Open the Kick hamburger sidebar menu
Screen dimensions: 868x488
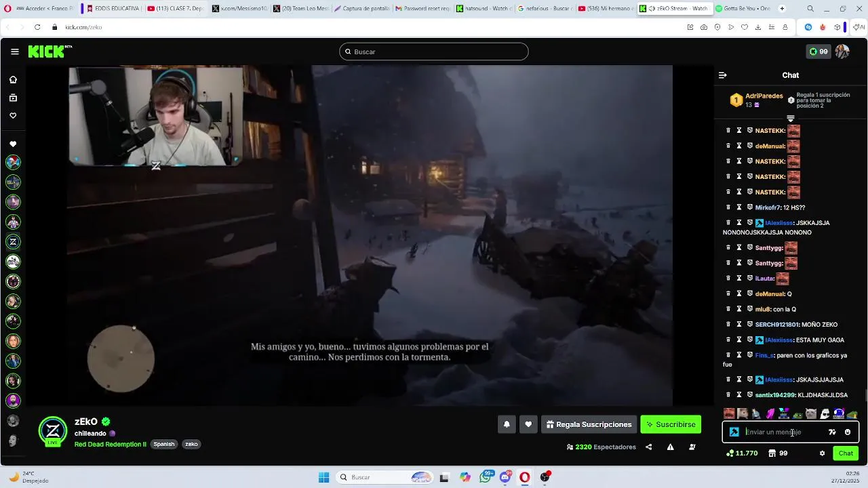point(14,52)
